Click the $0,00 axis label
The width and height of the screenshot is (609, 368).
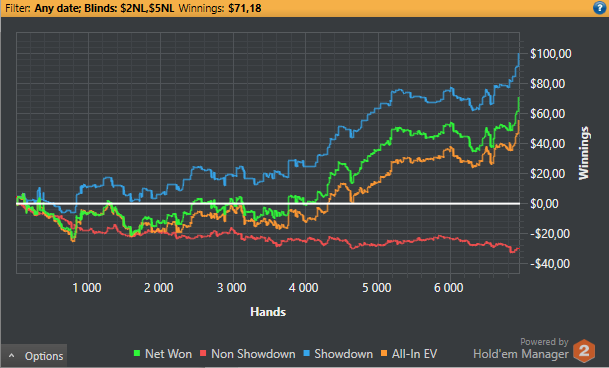pos(545,204)
